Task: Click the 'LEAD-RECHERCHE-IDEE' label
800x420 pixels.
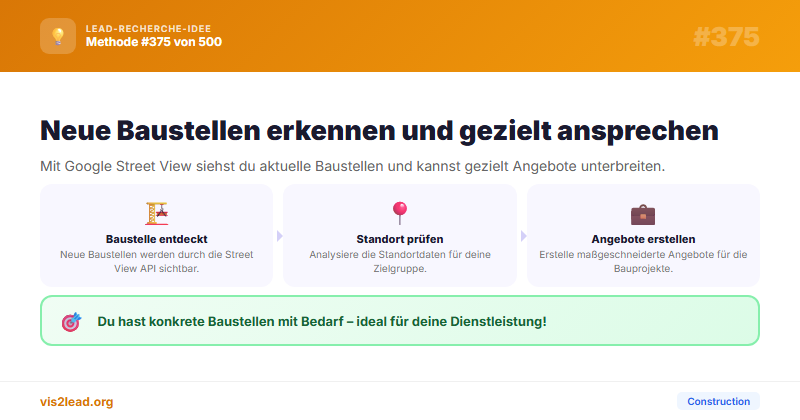Action: pos(148,29)
